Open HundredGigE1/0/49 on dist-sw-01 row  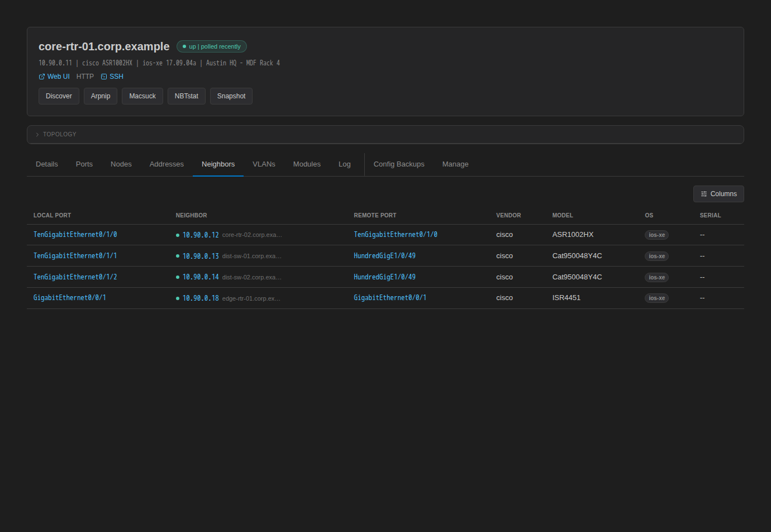click(x=384, y=256)
